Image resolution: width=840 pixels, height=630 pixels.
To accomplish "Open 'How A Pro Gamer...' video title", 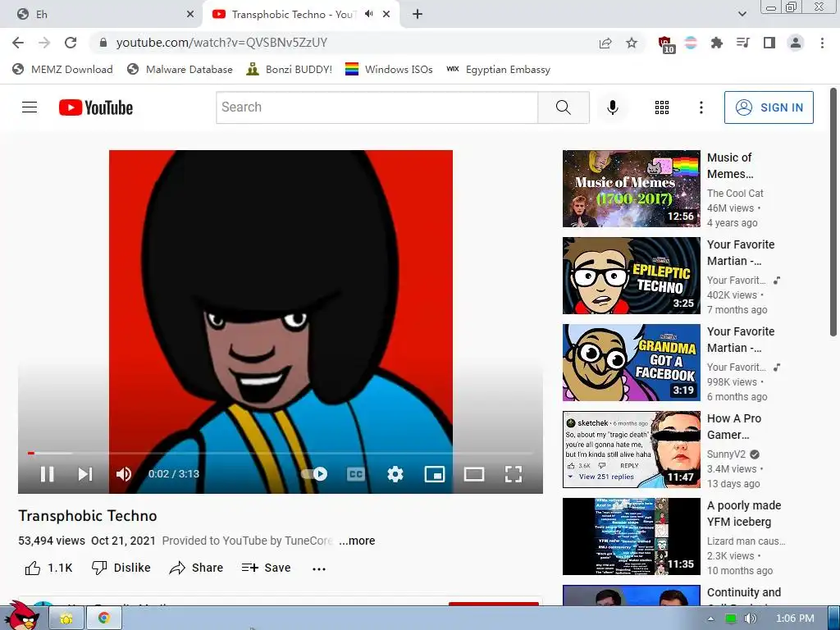I will [734, 427].
